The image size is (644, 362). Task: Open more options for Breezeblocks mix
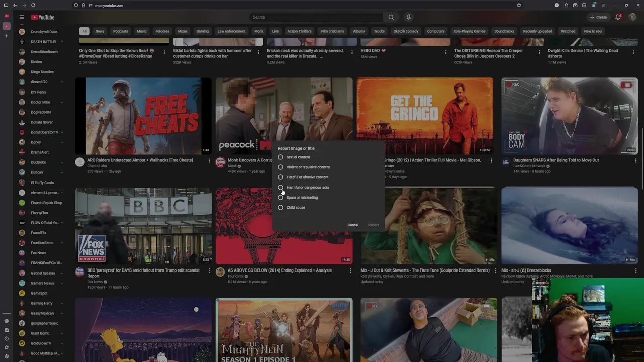tap(635, 271)
